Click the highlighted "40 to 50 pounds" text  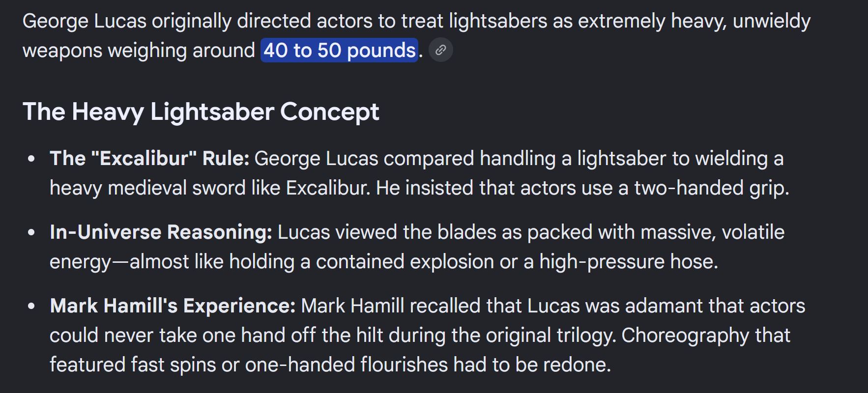click(340, 50)
